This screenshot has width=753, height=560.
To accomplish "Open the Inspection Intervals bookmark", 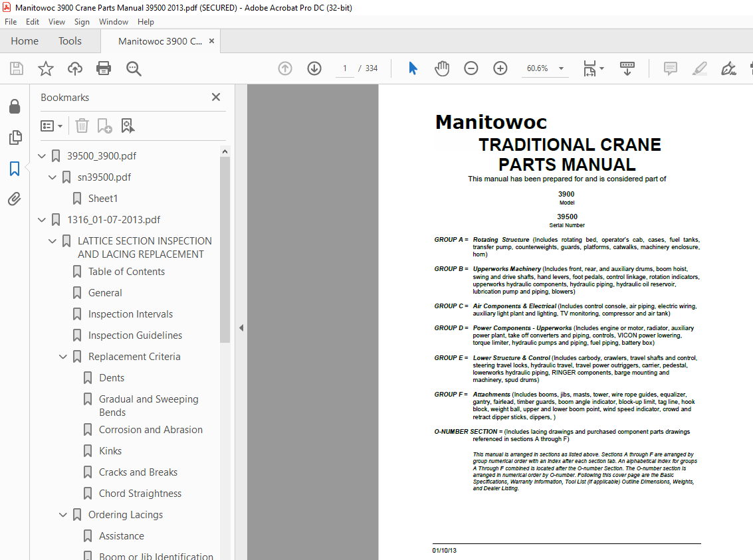I will (131, 314).
